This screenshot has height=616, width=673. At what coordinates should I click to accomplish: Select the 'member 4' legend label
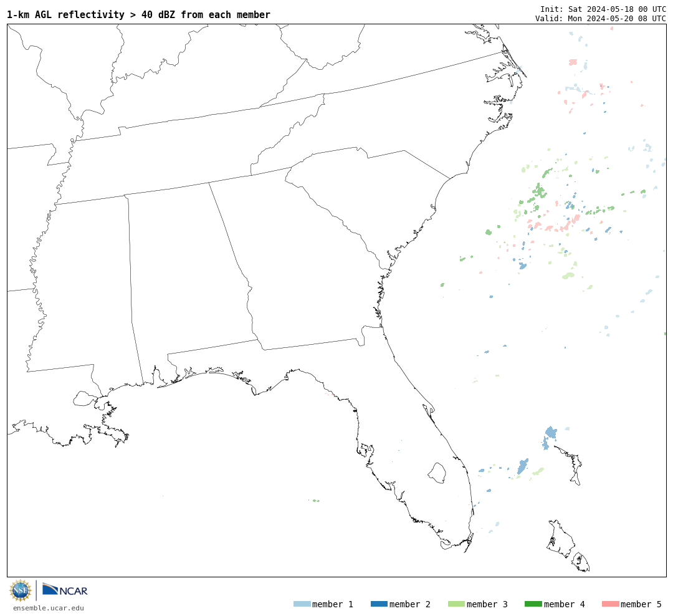point(565,604)
